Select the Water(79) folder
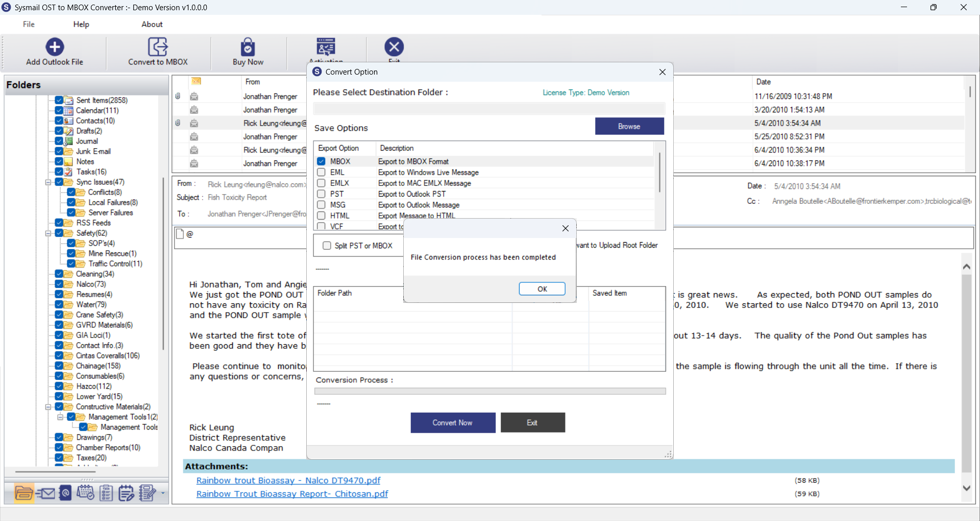The width and height of the screenshot is (980, 521). pyautogui.click(x=91, y=304)
